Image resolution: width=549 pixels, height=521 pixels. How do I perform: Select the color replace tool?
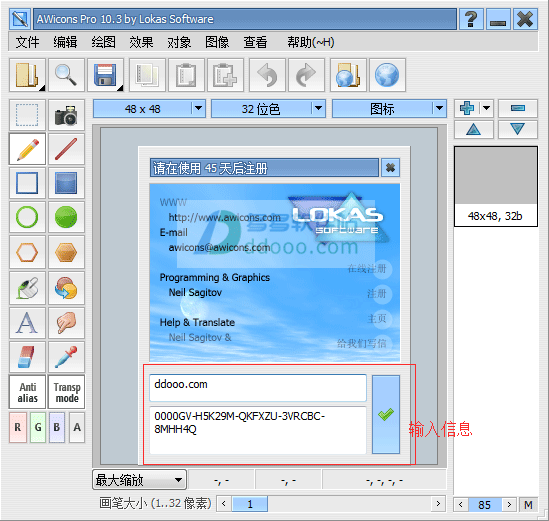[x=66, y=288]
